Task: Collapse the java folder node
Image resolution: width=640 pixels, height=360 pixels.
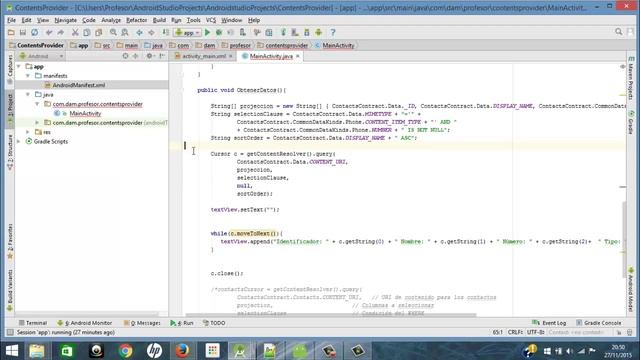Action: (x=28, y=94)
